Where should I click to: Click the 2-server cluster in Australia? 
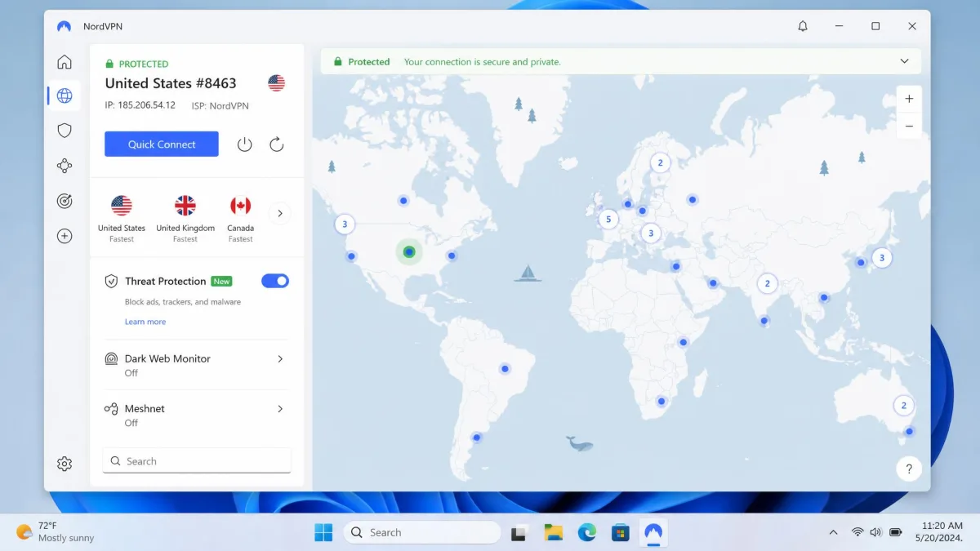903,405
